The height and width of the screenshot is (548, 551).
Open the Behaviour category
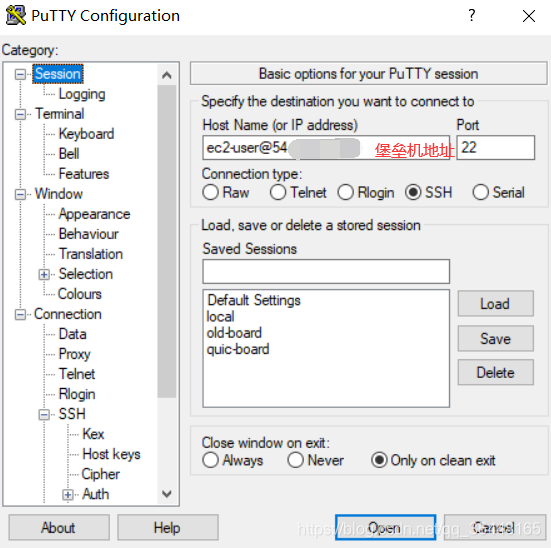[x=89, y=234]
